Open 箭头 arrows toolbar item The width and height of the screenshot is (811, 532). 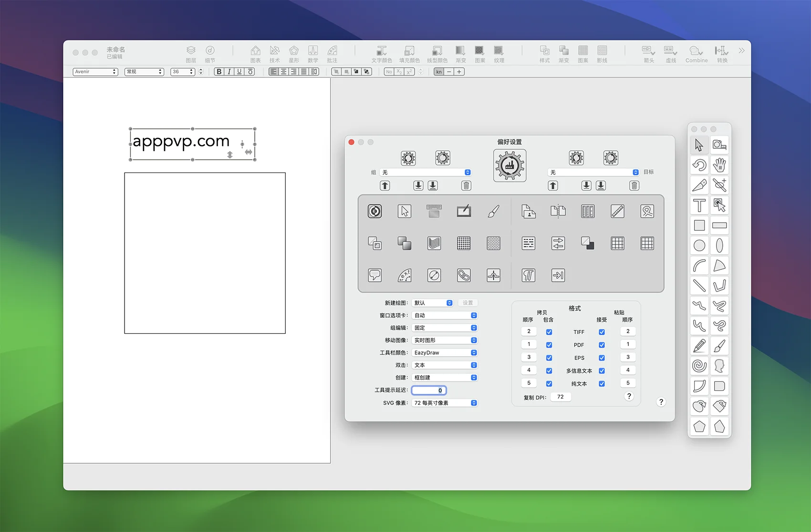pyautogui.click(x=649, y=54)
